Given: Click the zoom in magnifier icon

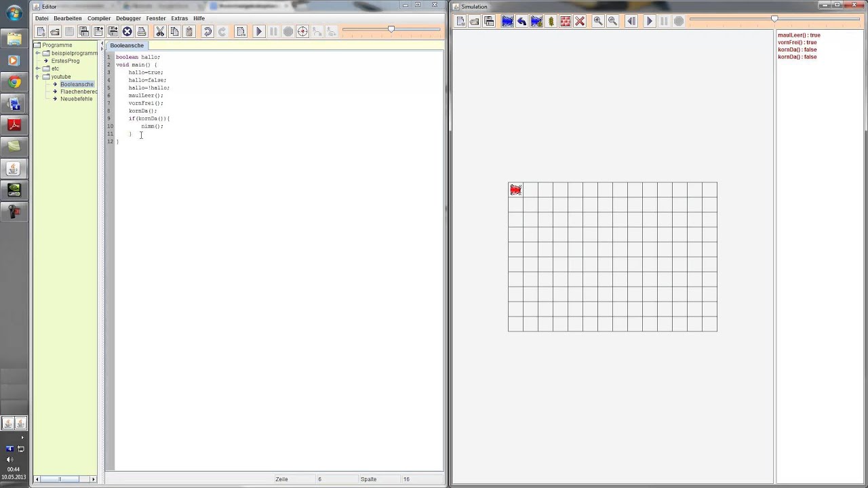Looking at the screenshot, I should [598, 21].
